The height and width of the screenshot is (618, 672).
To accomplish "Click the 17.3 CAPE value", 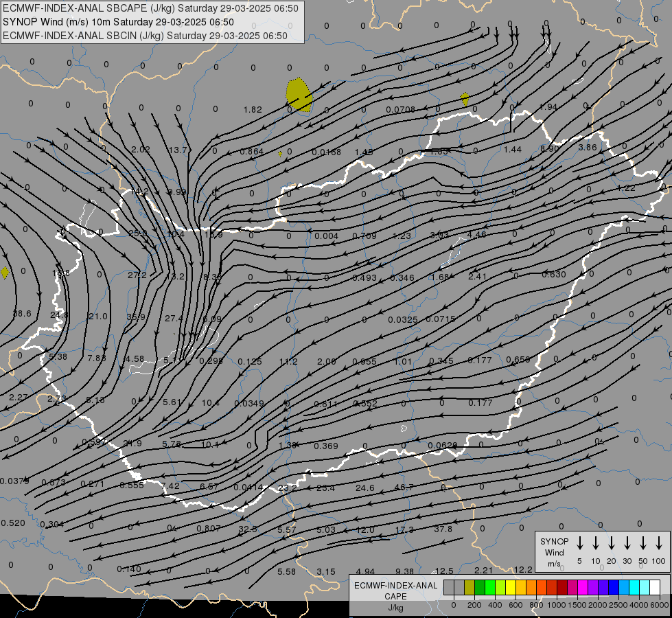I will point(404,529).
